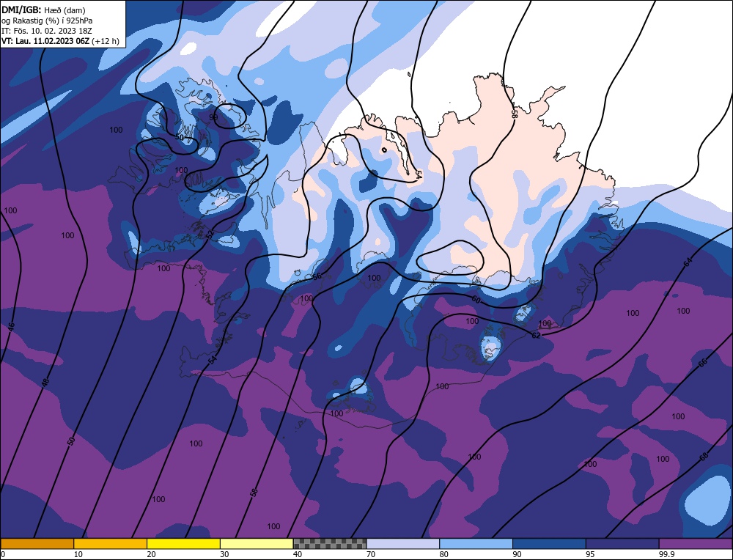Click the dark navy 95–99.9 legend swatch
Image resolution: width=733 pixels, height=560 pixels.
622,544
